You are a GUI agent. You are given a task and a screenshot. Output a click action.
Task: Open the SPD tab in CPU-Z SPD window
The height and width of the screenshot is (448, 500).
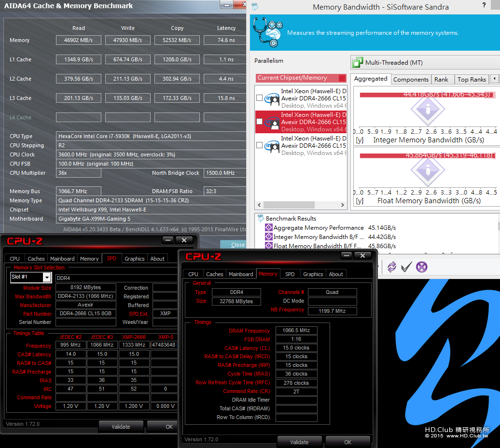[x=111, y=258]
